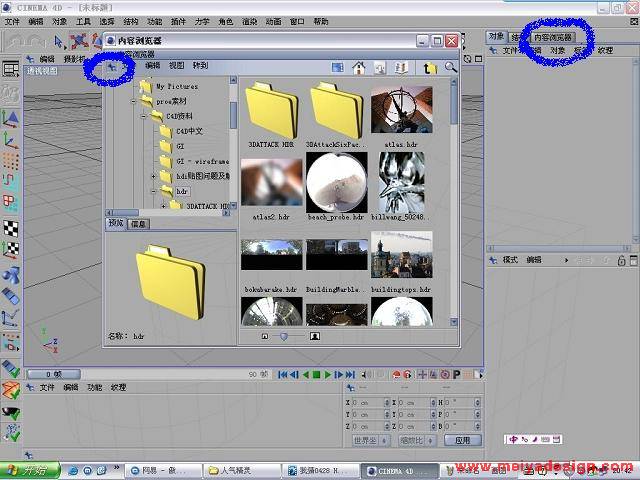The width and height of the screenshot is (640, 480).
Task: Toggle the position key cross icon
Action: tap(422, 374)
